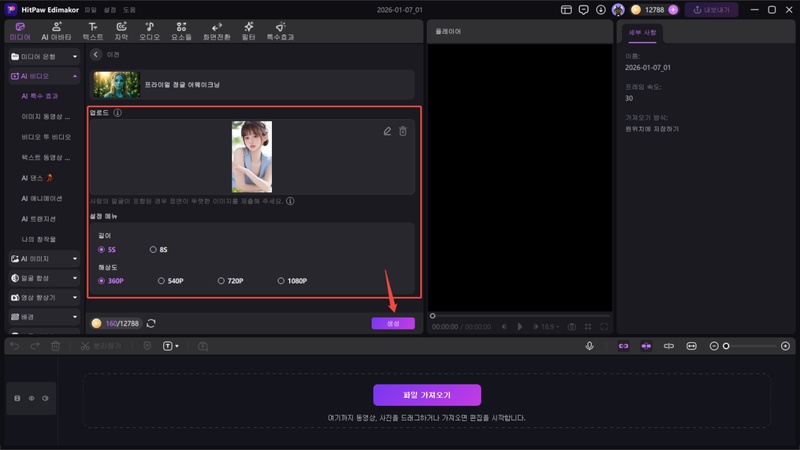Open the 도움 (Help) menu
The width and height of the screenshot is (800, 450).
[129, 10]
